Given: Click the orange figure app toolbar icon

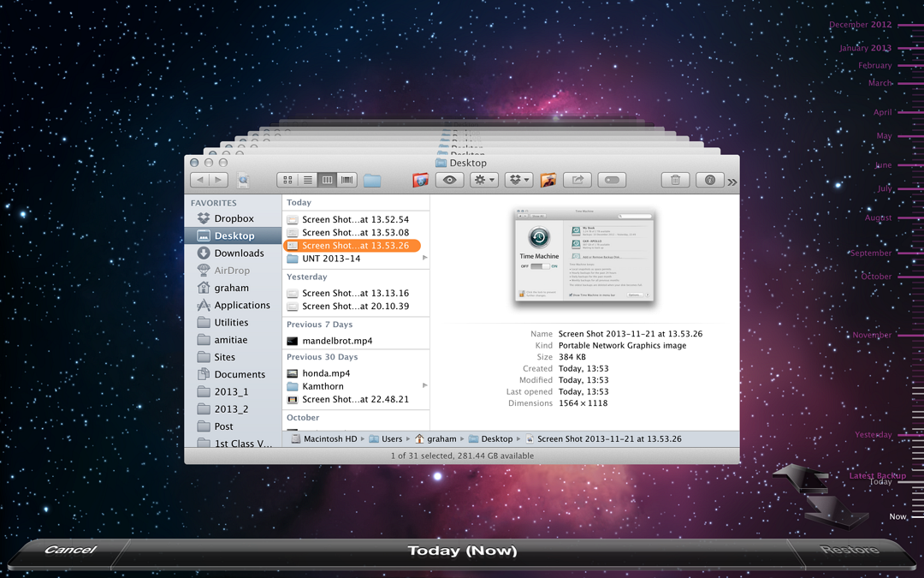Looking at the screenshot, I should click(x=548, y=180).
